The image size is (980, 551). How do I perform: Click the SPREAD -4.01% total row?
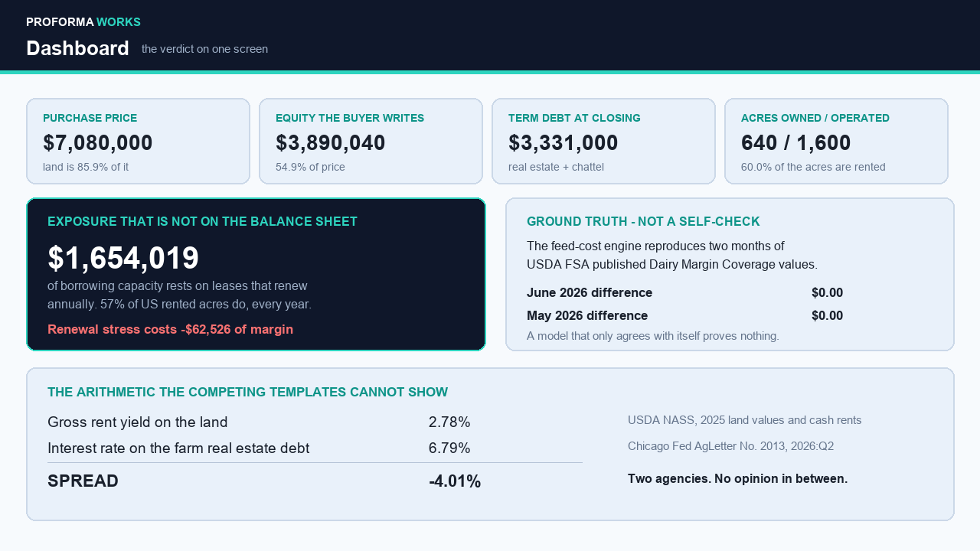point(315,481)
